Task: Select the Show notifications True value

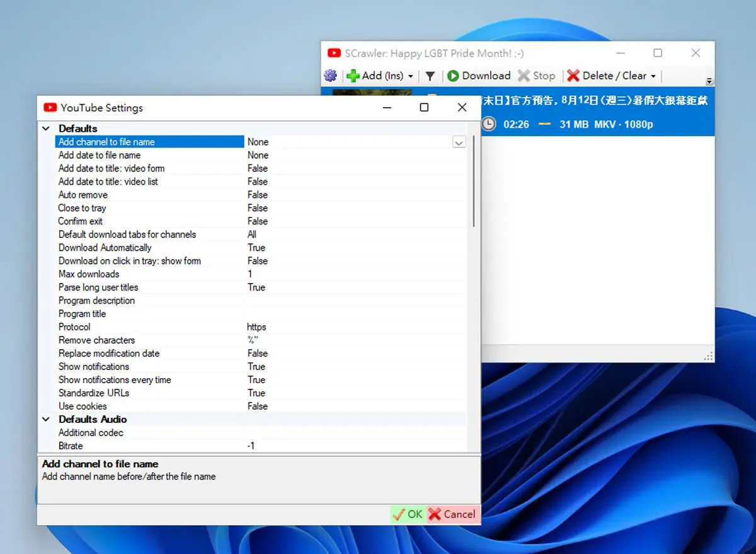Action: pyautogui.click(x=355, y=367)
